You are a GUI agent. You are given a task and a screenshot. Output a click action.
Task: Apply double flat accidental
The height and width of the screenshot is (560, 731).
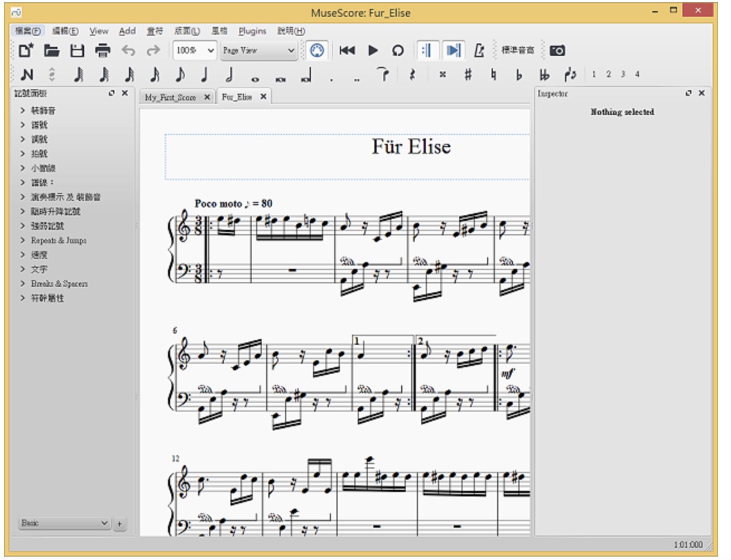click(x=544, y=74)
